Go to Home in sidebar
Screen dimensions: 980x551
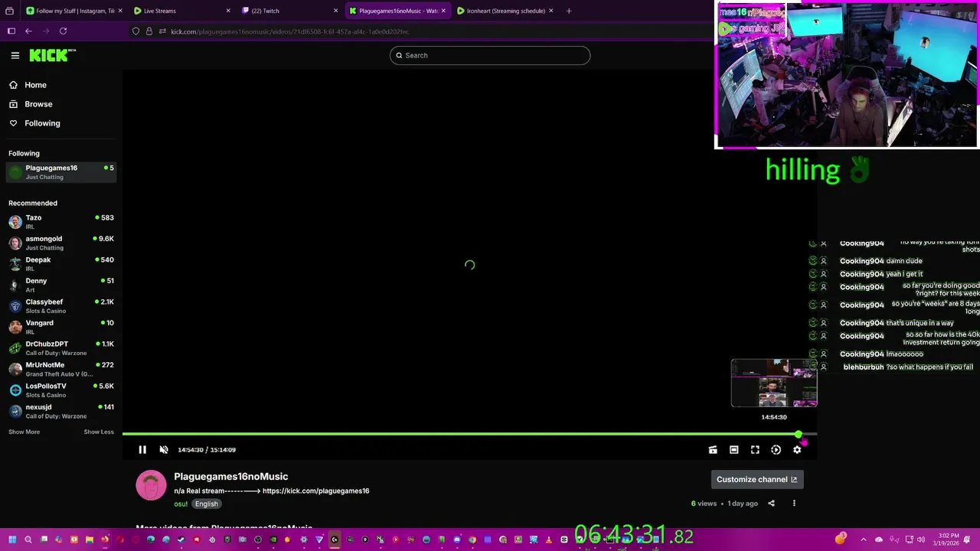(35, 85)
